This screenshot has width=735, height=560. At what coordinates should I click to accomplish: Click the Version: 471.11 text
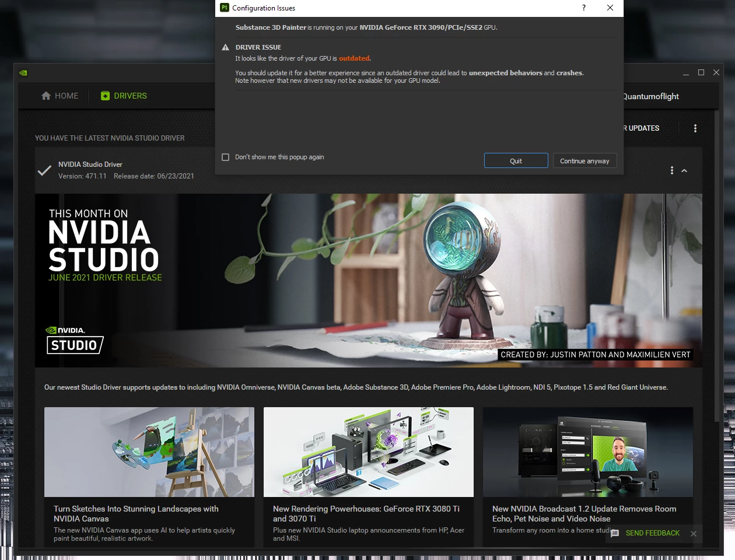click(x=82, y=176)
